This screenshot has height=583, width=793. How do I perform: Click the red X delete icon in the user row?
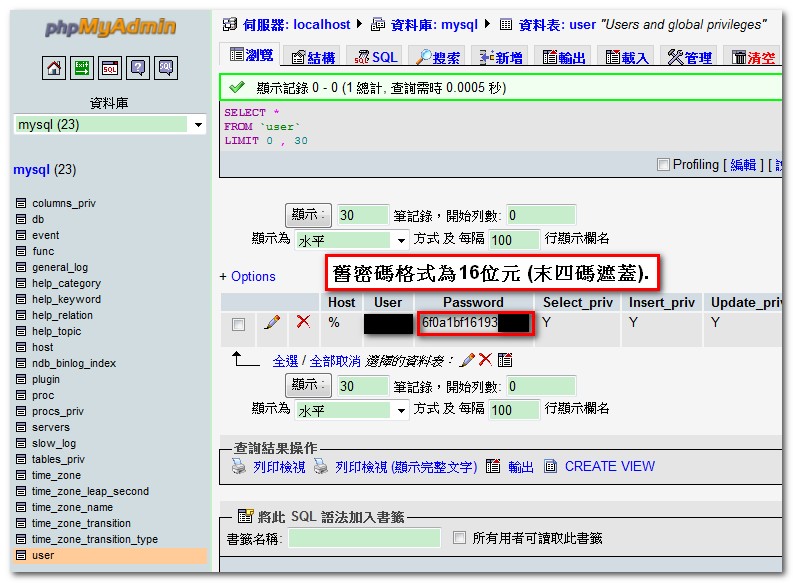click(303, 323)
